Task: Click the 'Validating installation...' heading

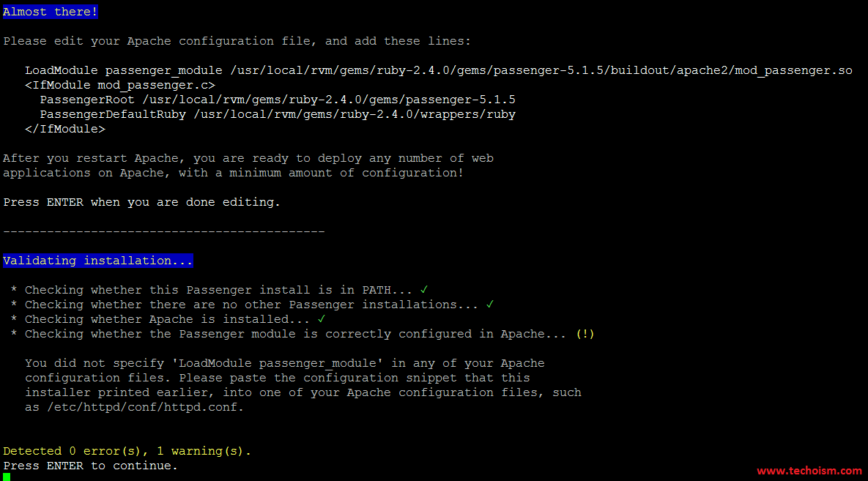Action: coord(98,261)
